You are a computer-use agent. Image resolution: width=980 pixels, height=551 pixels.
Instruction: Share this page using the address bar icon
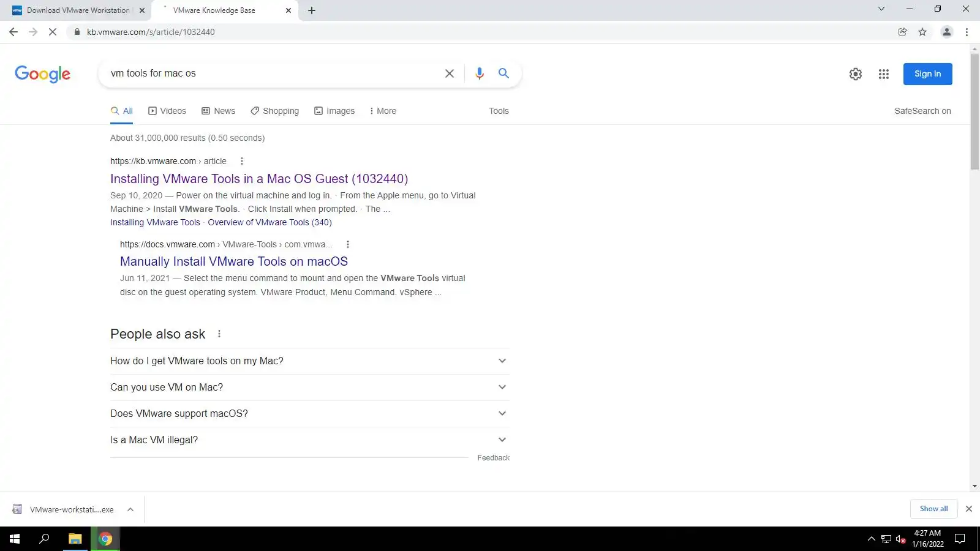903,32
